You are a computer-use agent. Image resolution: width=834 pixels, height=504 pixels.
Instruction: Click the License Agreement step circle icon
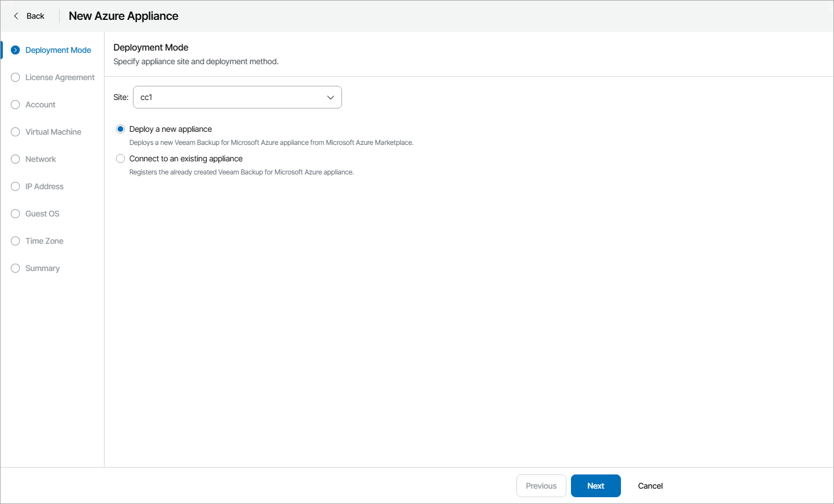click(15, 77)
